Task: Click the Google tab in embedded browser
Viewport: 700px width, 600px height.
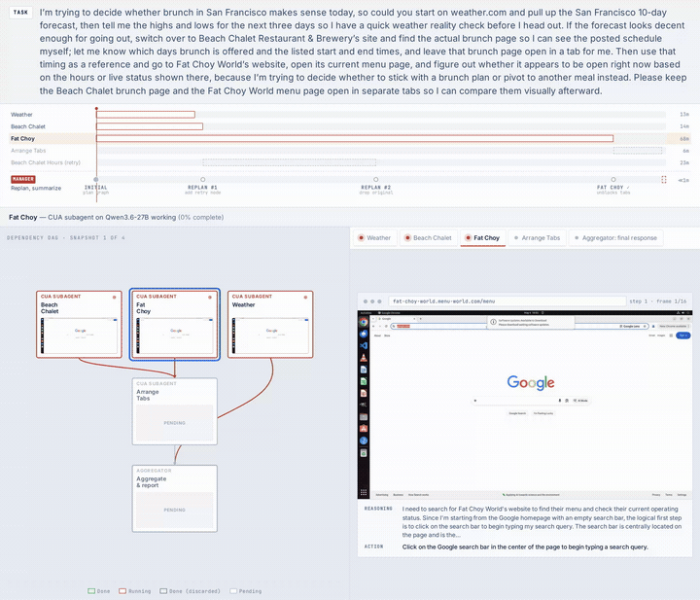Action: [x=397, y=319]
